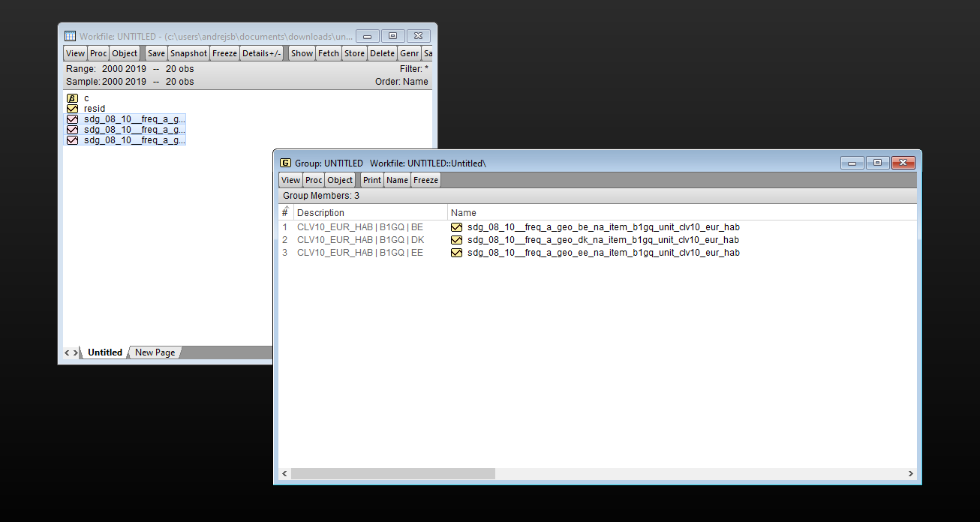Select first sdg_08_10 series in workfile
The width and height of the screenshot is (980, 522).
tap(134, 119)
